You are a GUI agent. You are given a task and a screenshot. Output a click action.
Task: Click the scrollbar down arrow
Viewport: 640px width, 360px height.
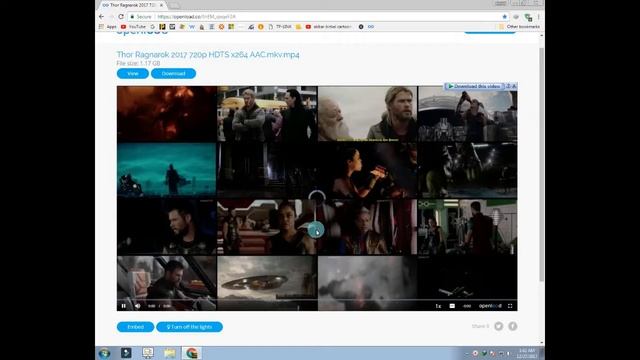pyautogui.click(x=542, y=342)
